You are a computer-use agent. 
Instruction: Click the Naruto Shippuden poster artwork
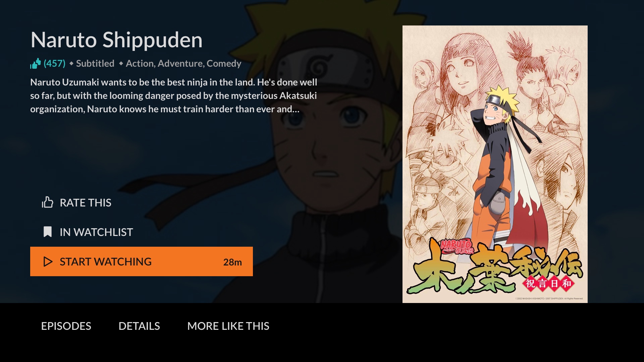click(x=495, y=164)
